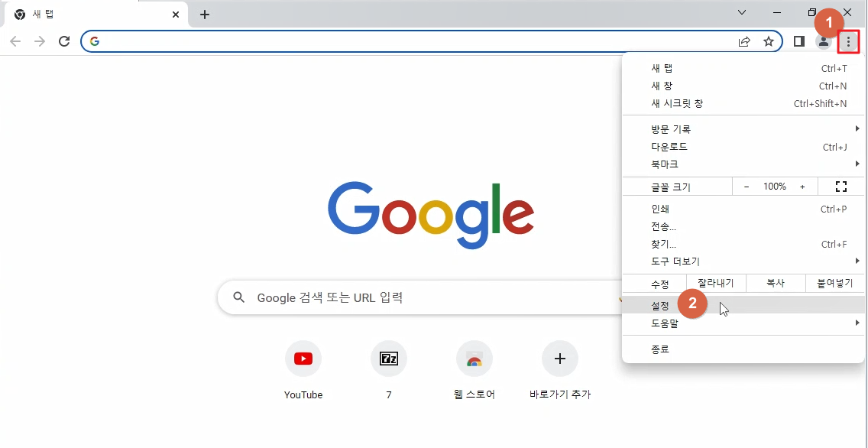
Task: Bookmark this page with the star icon
Action: tap(769, 41)
